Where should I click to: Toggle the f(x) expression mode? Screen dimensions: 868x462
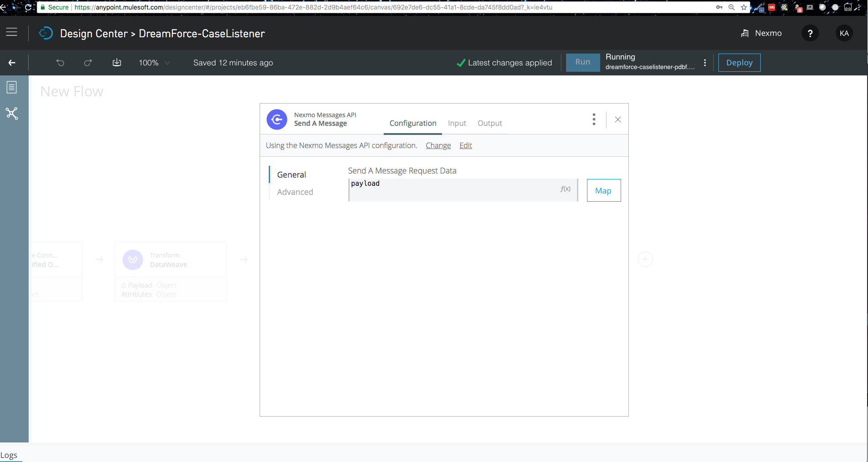pos(566,189)
